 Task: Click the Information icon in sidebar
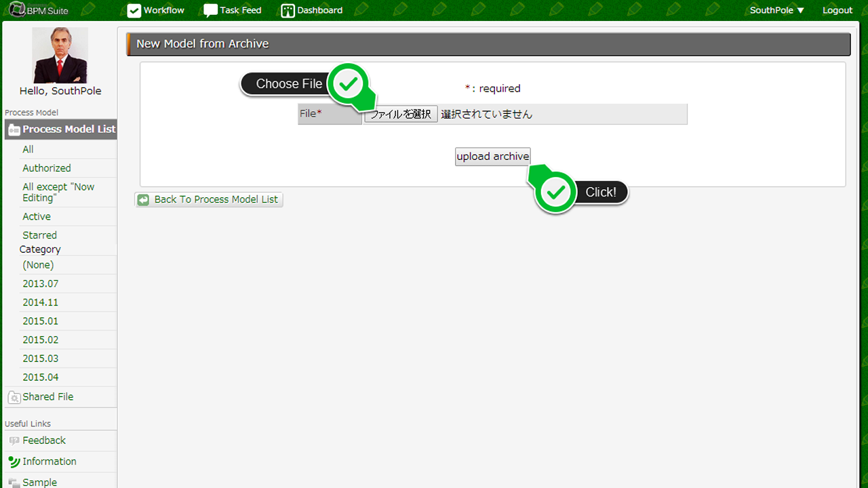(x=14, y=462)
